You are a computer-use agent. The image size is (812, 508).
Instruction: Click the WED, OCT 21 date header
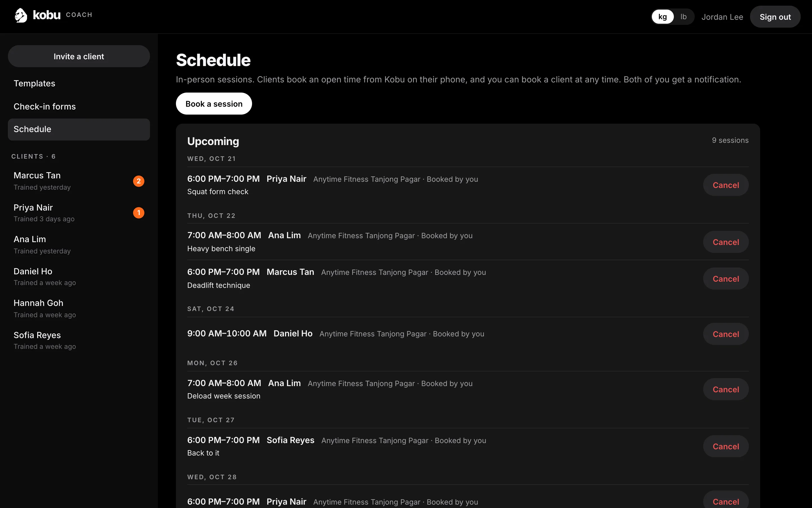point(211,159)
